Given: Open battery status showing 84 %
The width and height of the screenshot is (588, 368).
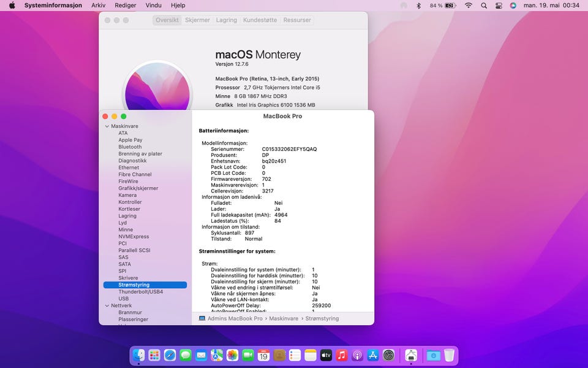Looking at the screenshot, I should coord(443,6).
